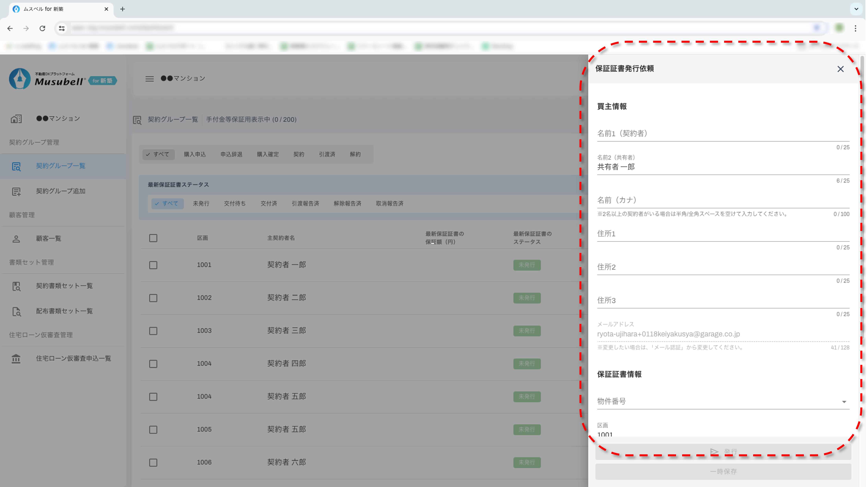
Task: Click the 配布書類セット一覧 document icon
Action: coord(16,311)
